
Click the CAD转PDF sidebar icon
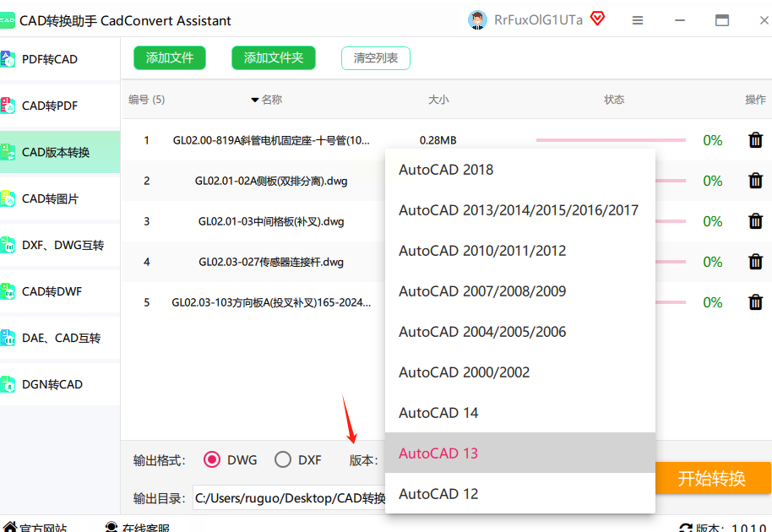(8, 106)
